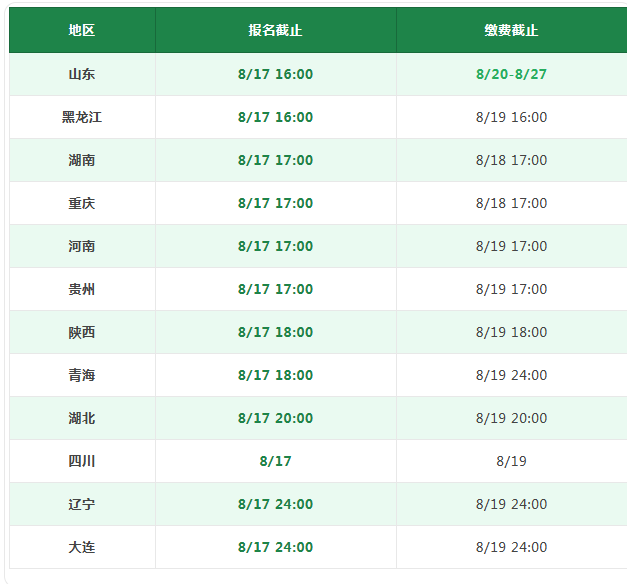
Task: Click 四川 payment deadline 8/19
Action: (511, 461)
